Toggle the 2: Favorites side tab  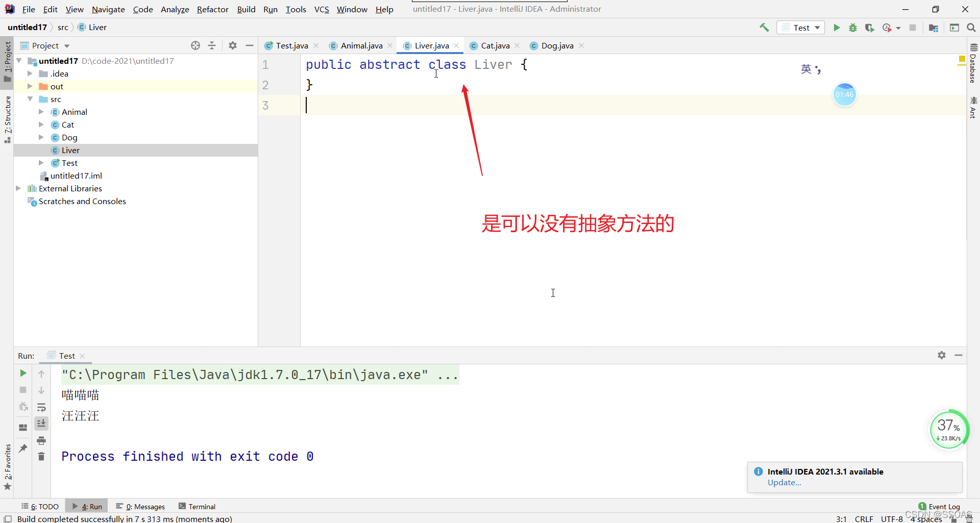coord(7,467)
